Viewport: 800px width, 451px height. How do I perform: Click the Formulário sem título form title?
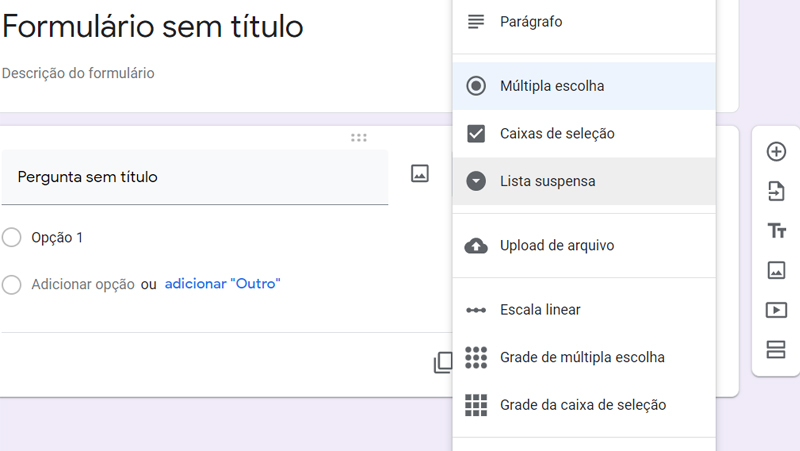[x=153, y=26]
